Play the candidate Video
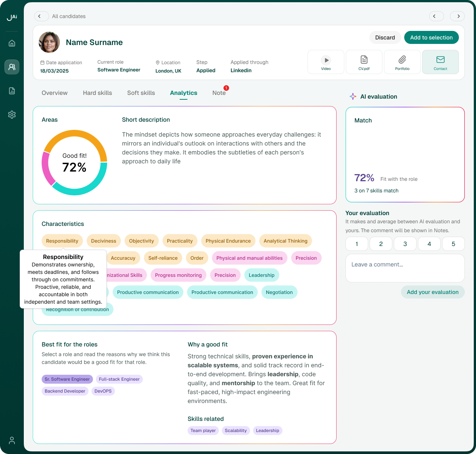476x454 pixels. (326, 62)
